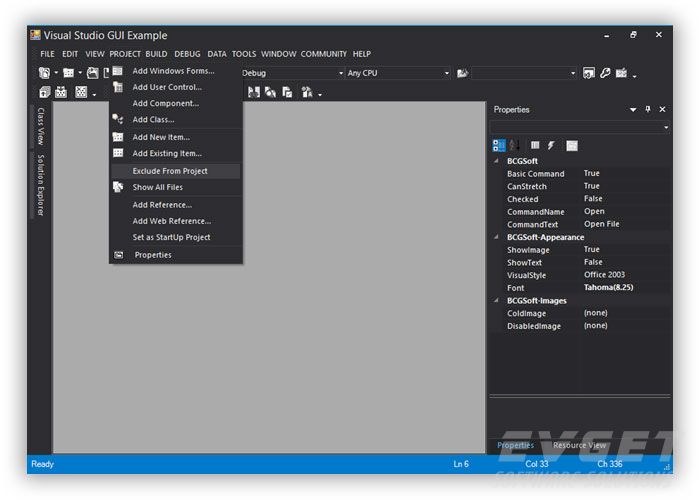
Task: Open the DEBUG menu
Action: click(188, 54)
